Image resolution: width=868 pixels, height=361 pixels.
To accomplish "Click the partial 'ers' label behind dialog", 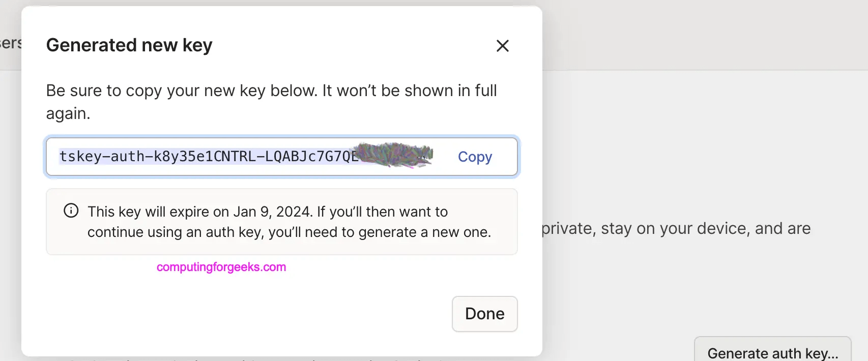I will 10,43.
